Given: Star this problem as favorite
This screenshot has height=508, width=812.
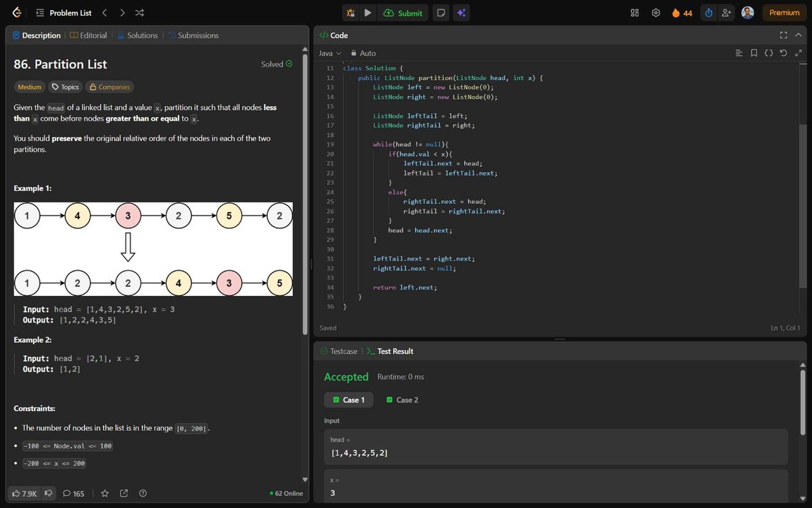Looking at the screenshot, I should pyautogui.click(x=105, y=494).
